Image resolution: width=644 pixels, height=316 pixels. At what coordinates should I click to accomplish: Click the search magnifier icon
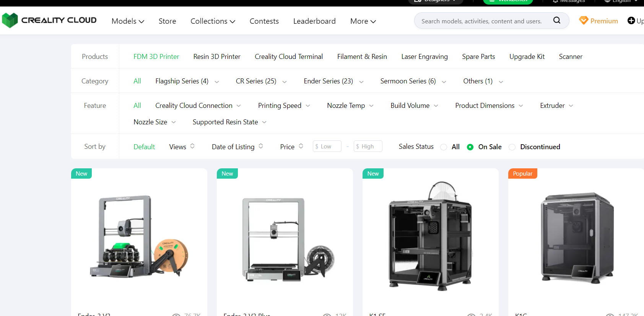pos(556,20)
